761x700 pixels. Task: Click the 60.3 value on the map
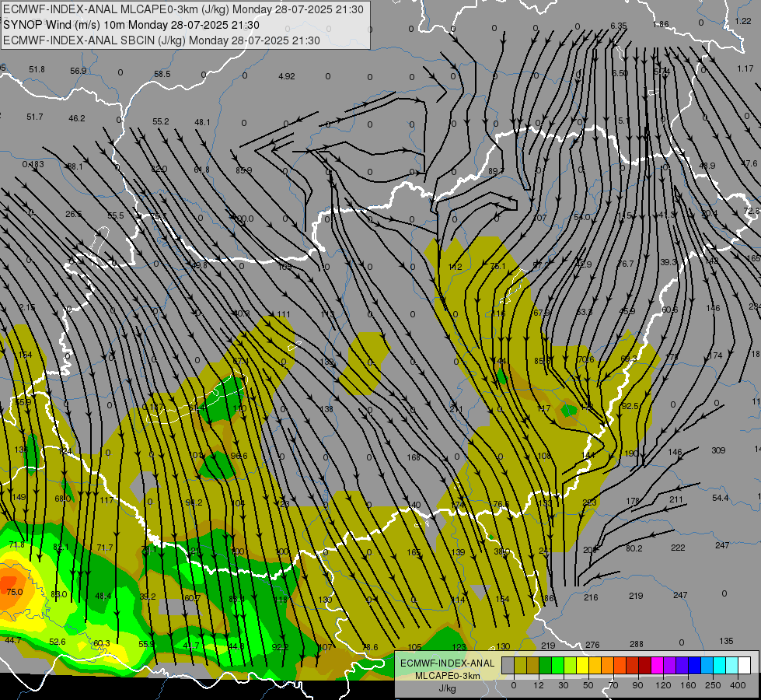coord(101,644)
